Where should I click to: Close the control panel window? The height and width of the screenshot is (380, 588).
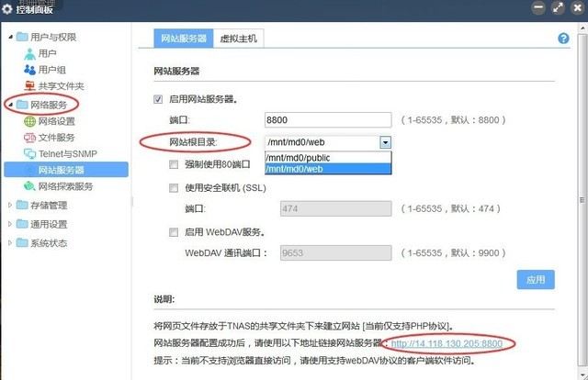tap(578, 8)
